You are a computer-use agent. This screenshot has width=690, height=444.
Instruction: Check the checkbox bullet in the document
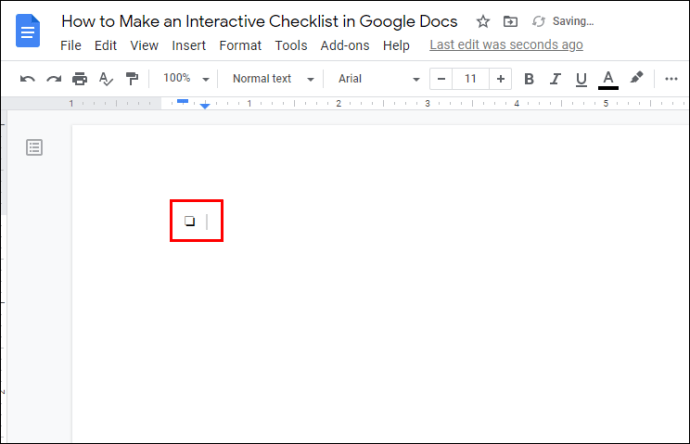[190, 220]
